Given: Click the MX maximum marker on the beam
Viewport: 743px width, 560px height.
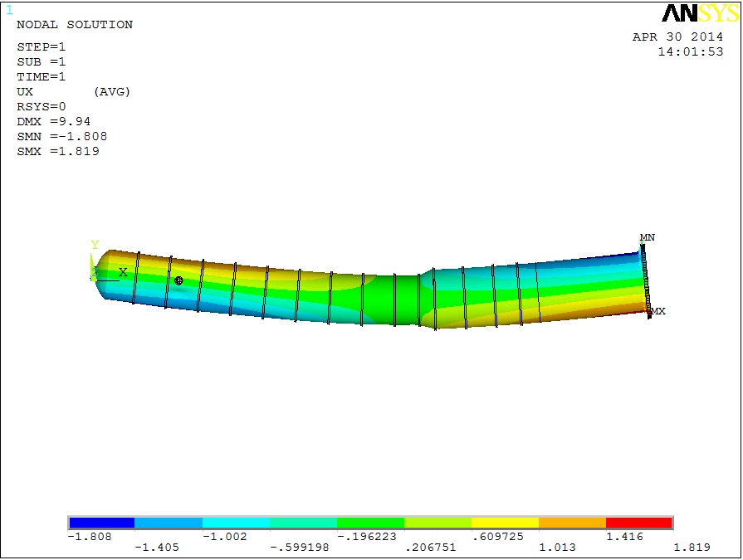Looking at the screenshot, I should 657,312.
